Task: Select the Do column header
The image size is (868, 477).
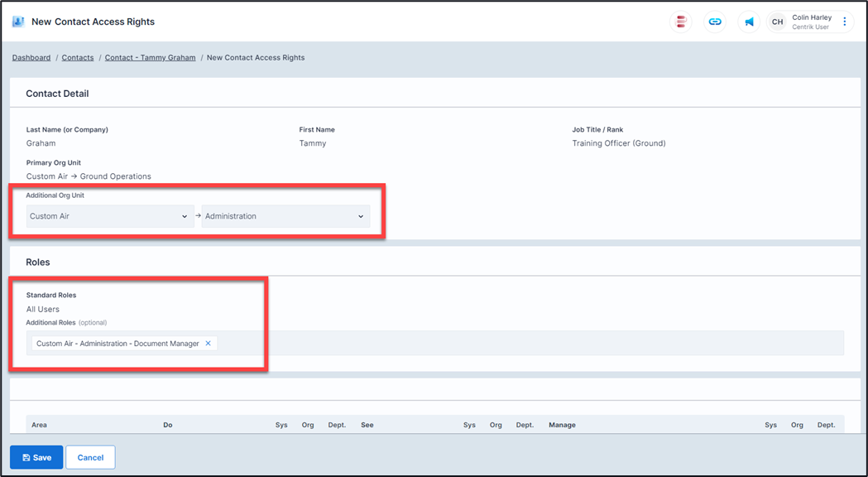Action: point(168,425)
